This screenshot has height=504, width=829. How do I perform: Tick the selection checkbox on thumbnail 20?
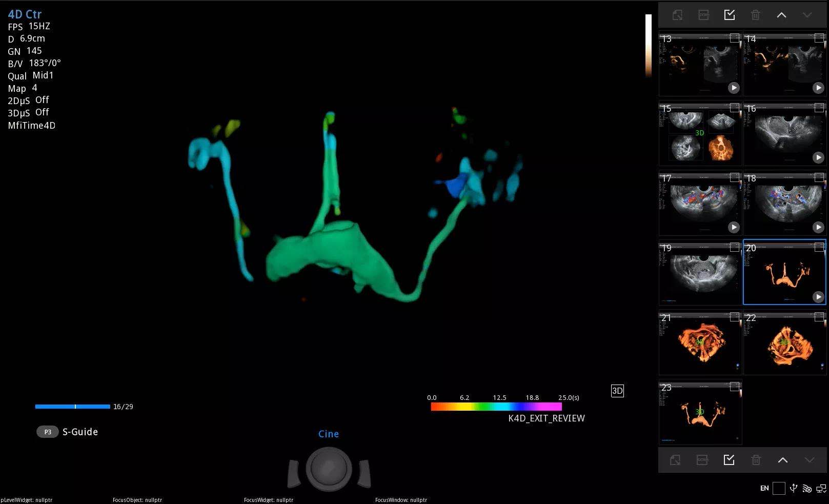[x=819, y=247]
